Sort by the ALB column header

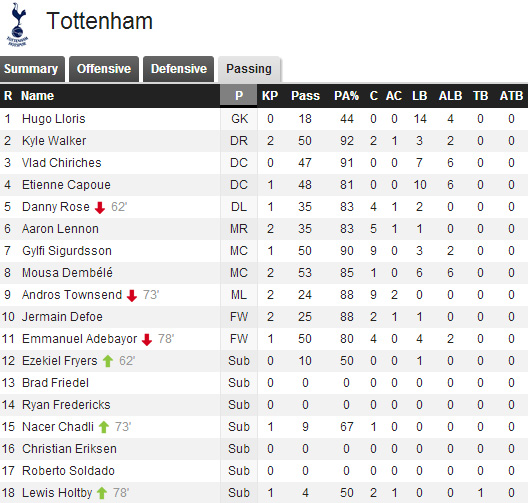(450, 96)
